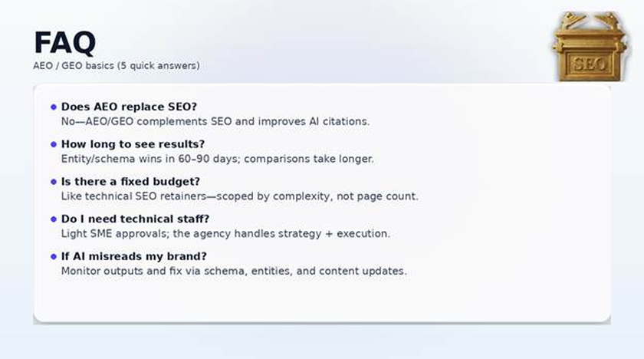Click bullet dot beside 'Does AEO replace SEO?'
The width and height of the screenshot is (644, 359).
tap(54, 107)
